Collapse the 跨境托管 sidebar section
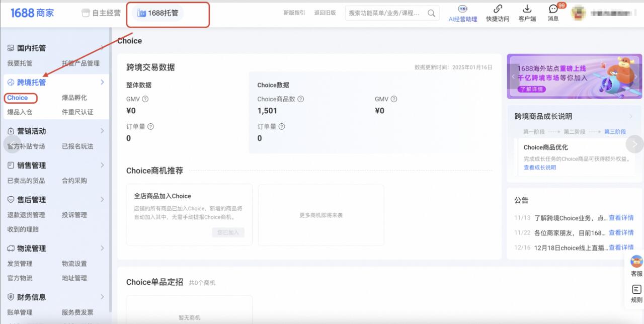Viewport: 644px width, 324px height. 102,83
